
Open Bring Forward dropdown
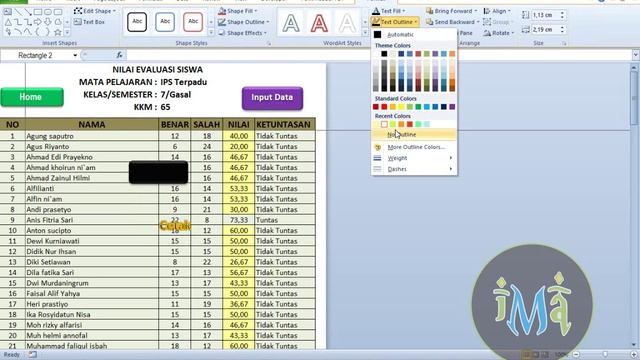pos(451,11)
